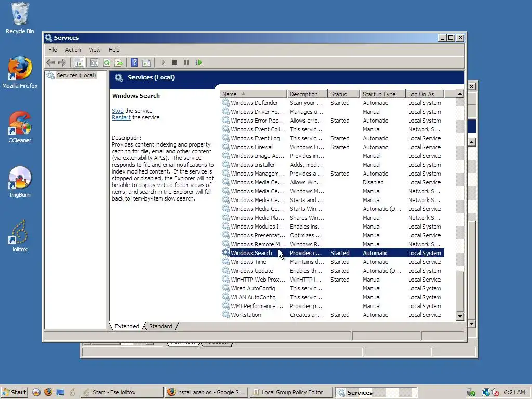Click the Show/Hide Action Pane toolbar icon
This screenshot has width=532, height=399.
click(x=147, y=62)
